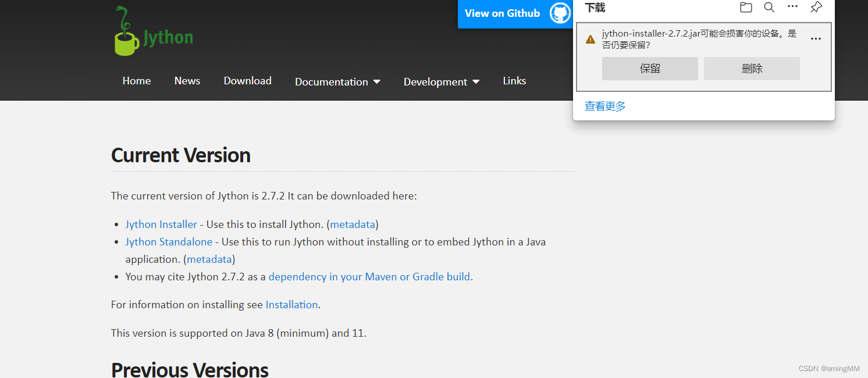Expand the Development dropdown menu
Viewport: 868px width, 378px height.
(442, 82)
